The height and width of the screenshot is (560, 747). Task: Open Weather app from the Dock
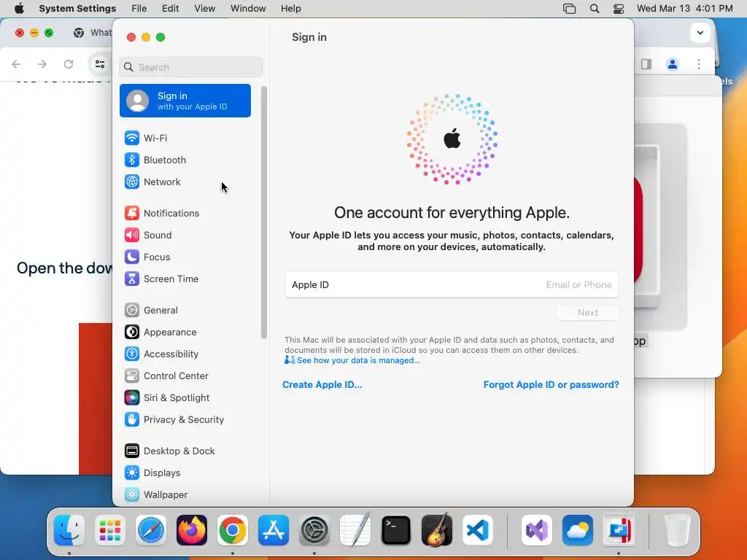pyautogui.click(x=578, y=530)
